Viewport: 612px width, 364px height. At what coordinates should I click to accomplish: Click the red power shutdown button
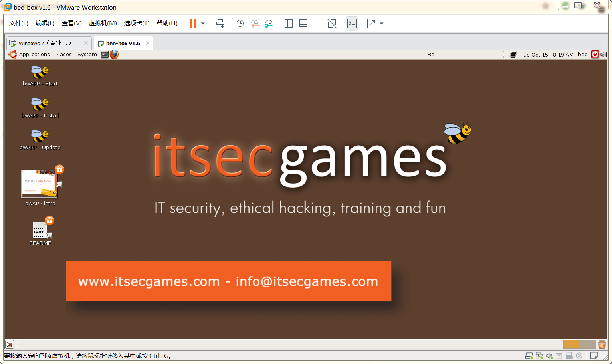click(595, 55)
